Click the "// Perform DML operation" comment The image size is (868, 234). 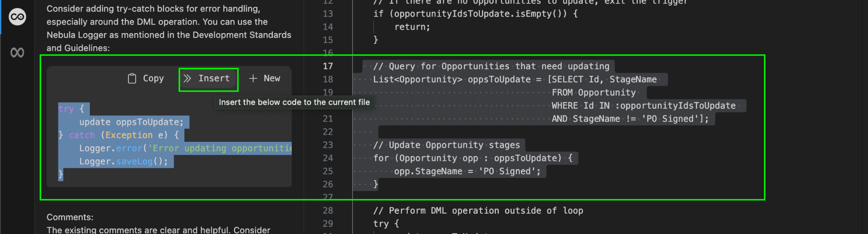point(478,211)
